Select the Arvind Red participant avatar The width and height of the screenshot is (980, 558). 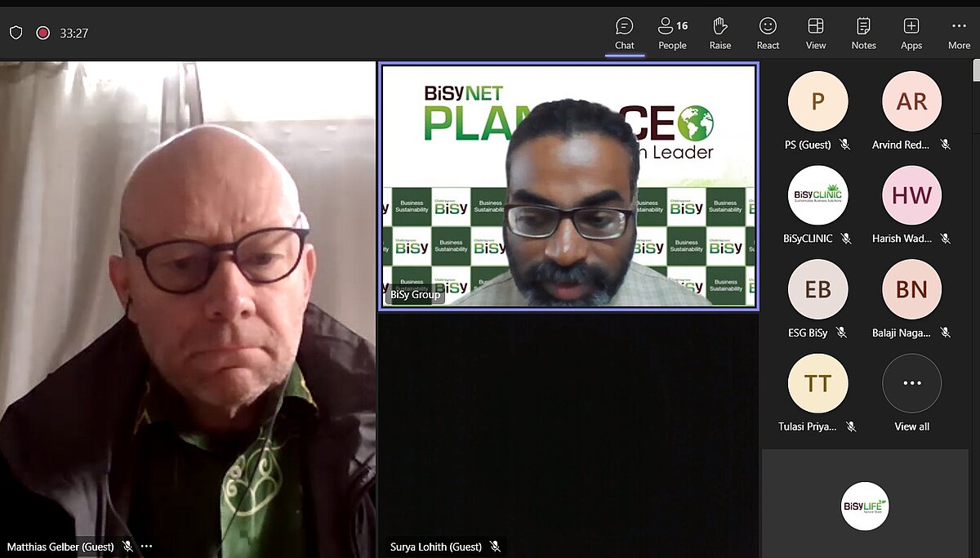[x=911, y=101]
